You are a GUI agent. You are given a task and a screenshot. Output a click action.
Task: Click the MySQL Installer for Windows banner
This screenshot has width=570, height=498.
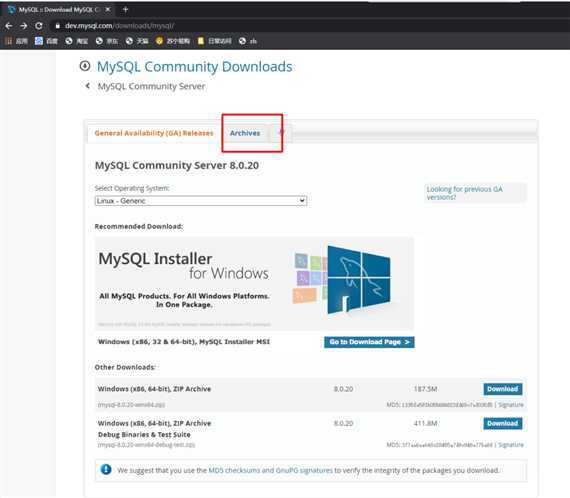[x=254, y=284]
